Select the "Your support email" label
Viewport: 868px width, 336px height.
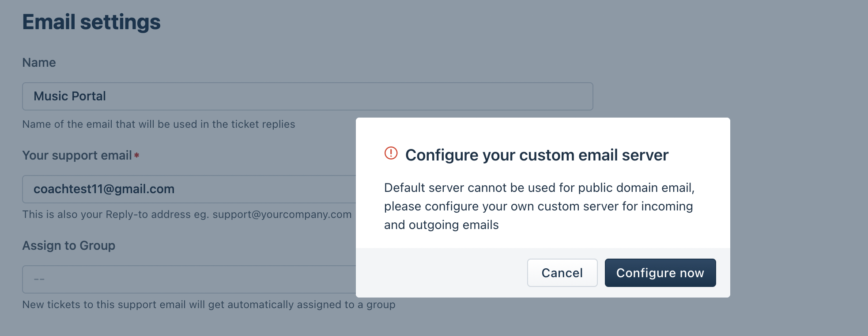click(x=77, y=156)
